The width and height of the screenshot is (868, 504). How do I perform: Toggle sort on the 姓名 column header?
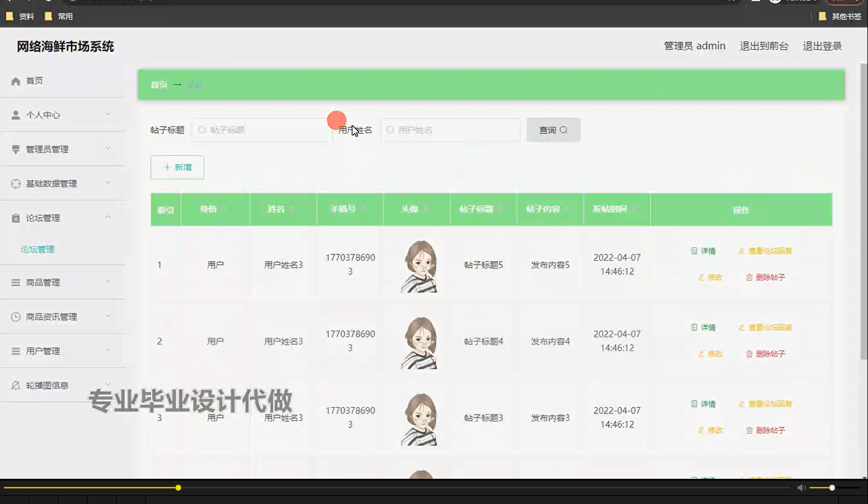point(291,209)
